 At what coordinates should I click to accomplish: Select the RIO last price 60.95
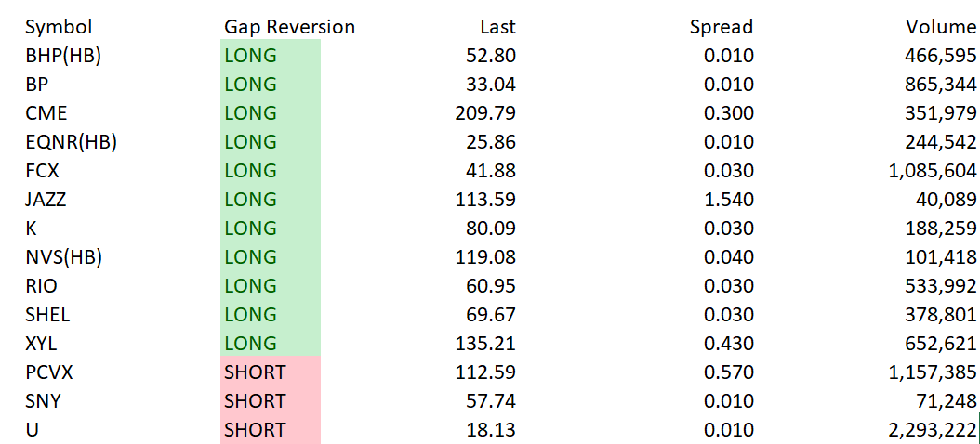(491, 286)
